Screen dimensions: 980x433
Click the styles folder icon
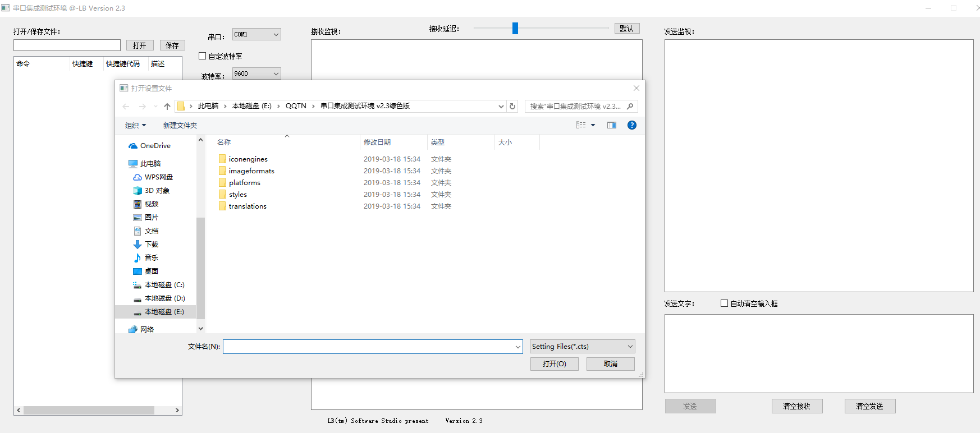[222, 195]
